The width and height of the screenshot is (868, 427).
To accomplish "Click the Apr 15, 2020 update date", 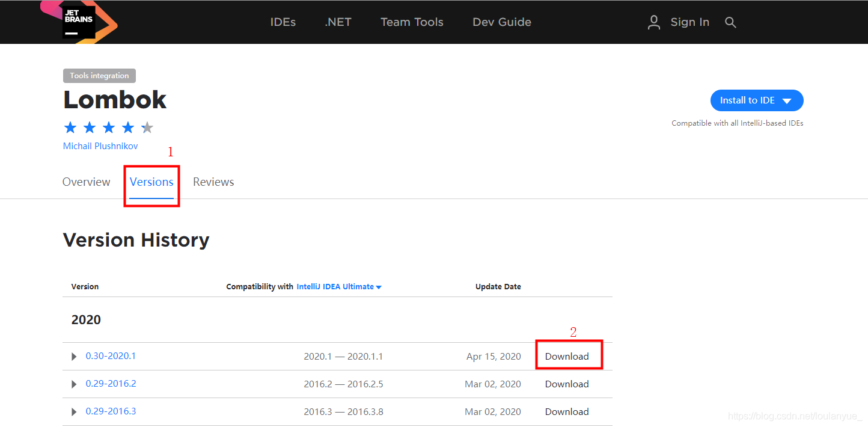I will 494,357.
